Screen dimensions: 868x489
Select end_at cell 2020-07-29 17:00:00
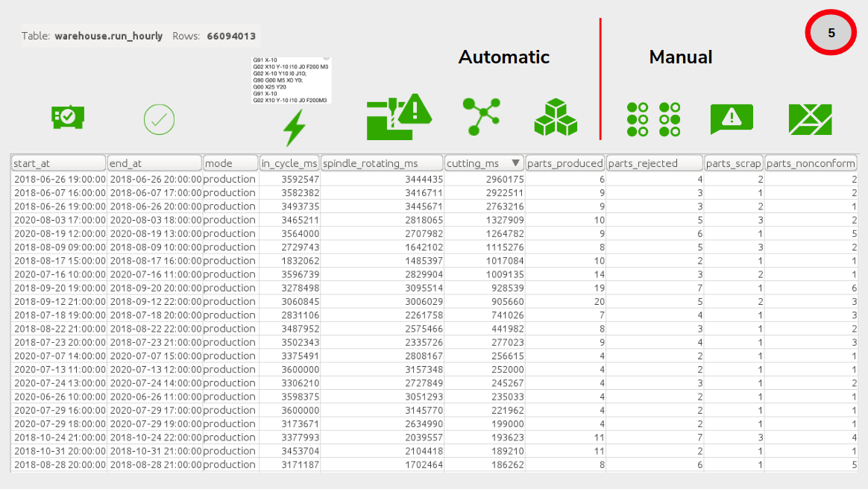pyautogui.click(x=155, y=410)
